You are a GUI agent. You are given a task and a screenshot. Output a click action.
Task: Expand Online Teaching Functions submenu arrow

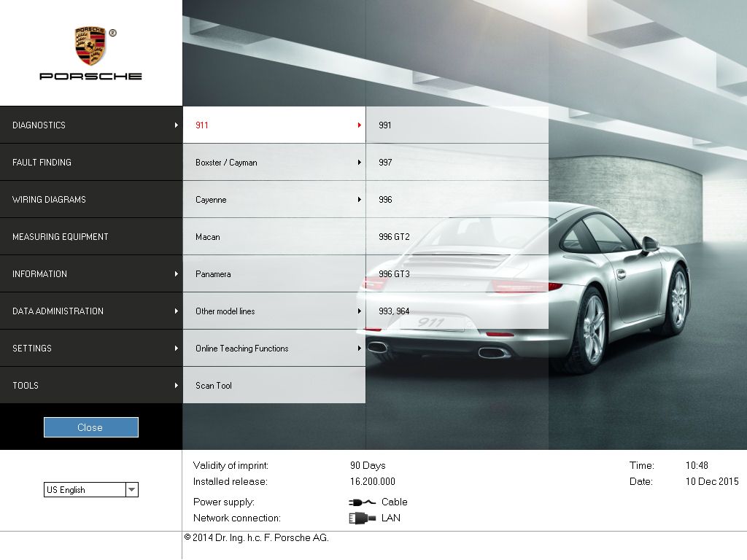coord(359,348)
